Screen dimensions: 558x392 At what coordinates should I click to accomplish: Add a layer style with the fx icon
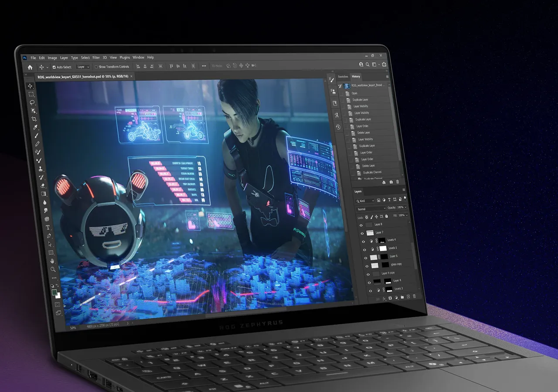pos(384,298)
